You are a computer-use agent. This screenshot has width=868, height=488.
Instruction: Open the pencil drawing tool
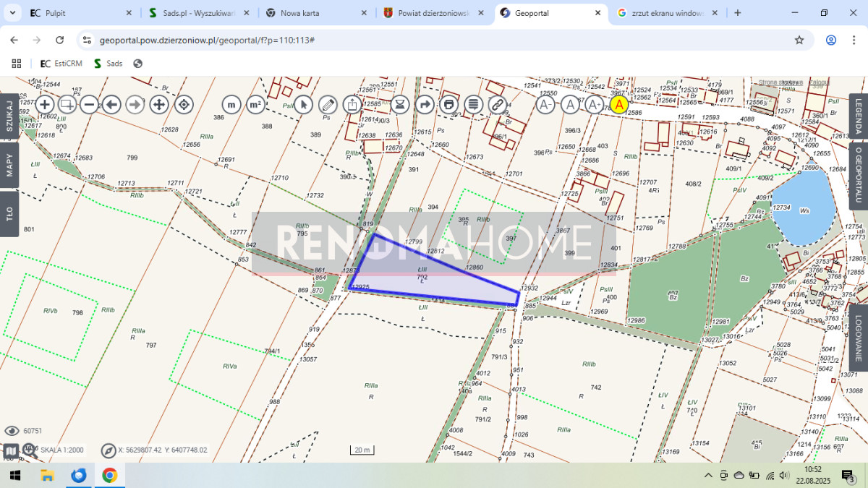pyautogui.click(x=328, y=105)
